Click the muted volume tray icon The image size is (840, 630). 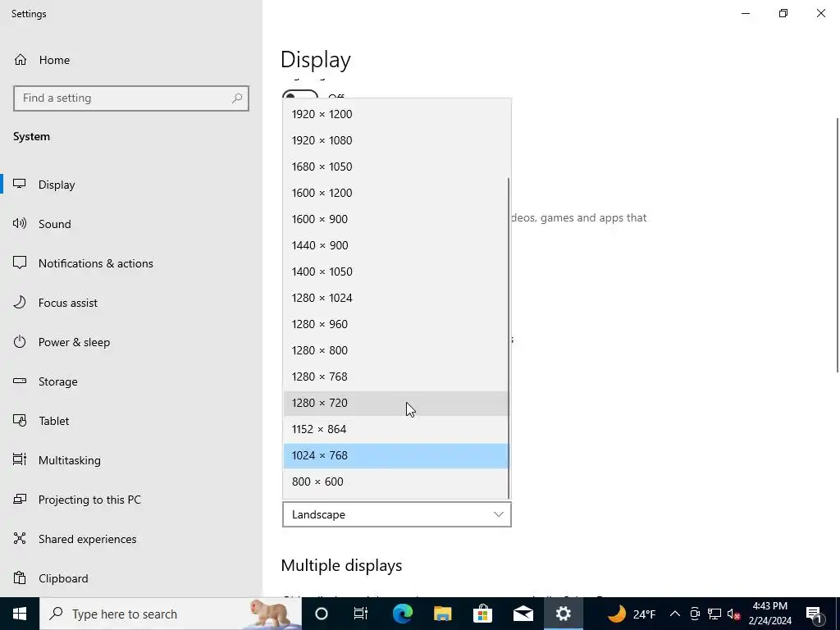coord(734,614)
